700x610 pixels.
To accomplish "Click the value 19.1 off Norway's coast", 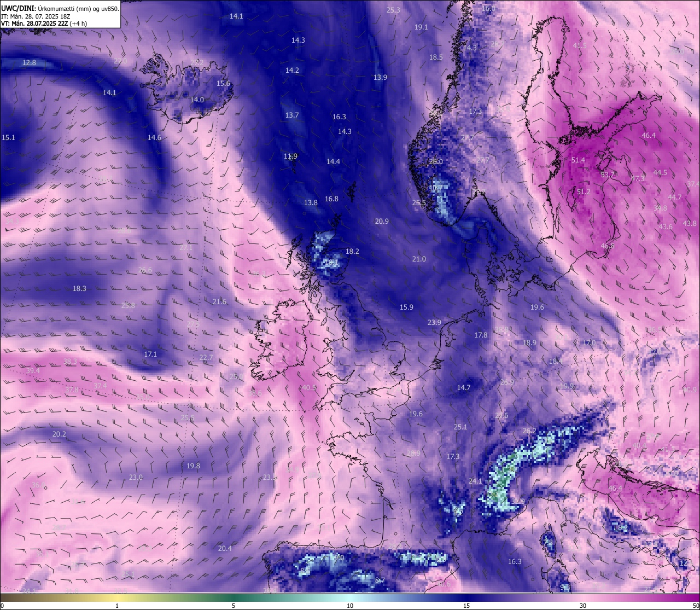I will [421, 27].
